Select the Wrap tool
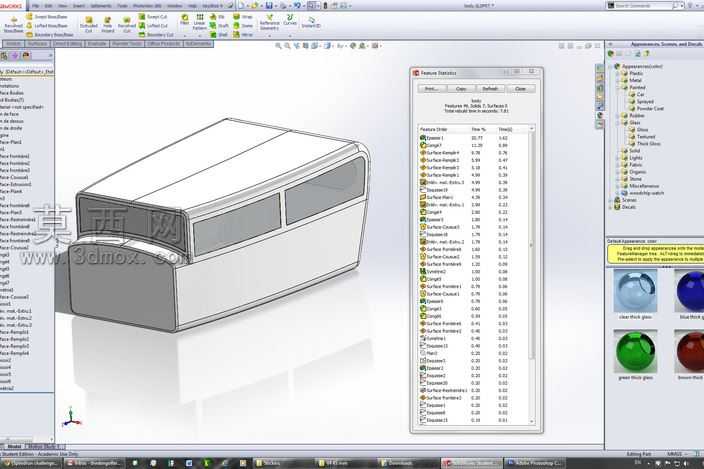The image size is (704, 469). click(243, 17)
